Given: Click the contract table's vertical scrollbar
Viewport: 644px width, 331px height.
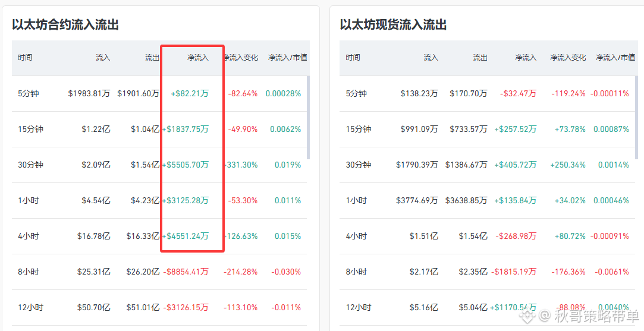Looking at the screenshot, I should click(x=309, y=118).
